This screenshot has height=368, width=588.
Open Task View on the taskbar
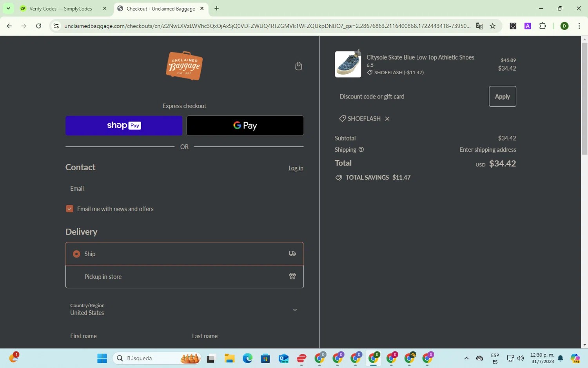[x=211, y=358]
